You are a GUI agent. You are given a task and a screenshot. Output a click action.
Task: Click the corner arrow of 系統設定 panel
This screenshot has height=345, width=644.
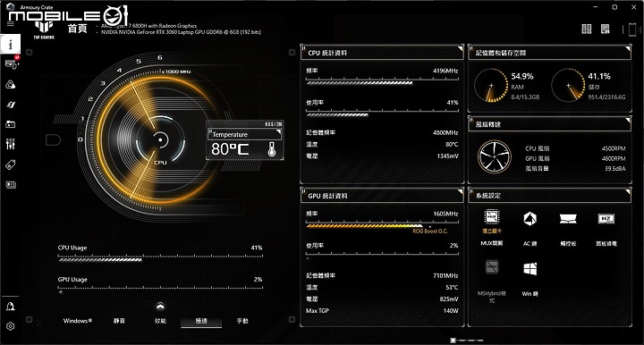(627, 191)
